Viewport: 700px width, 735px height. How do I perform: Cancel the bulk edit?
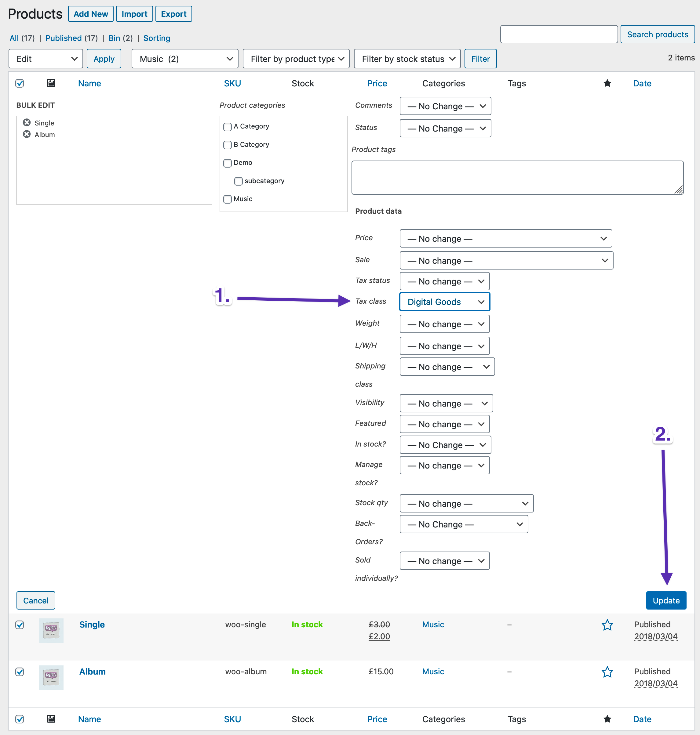point(36,600)
